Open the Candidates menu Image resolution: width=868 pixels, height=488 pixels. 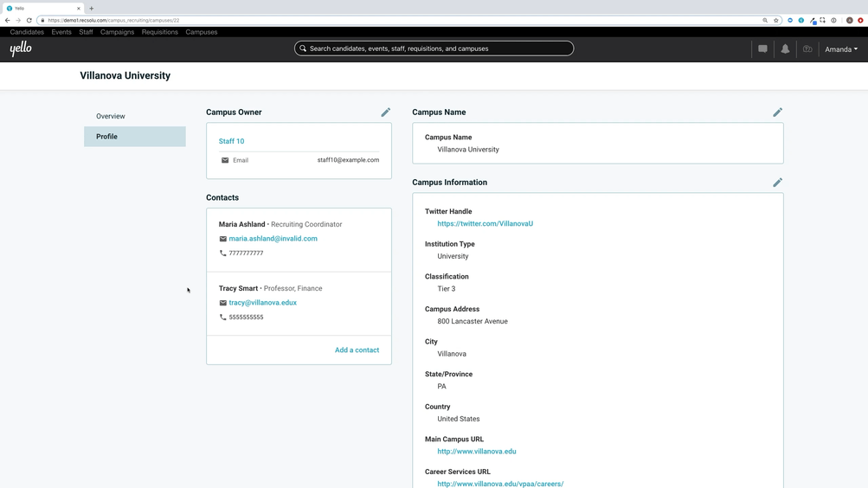[27, 32]
